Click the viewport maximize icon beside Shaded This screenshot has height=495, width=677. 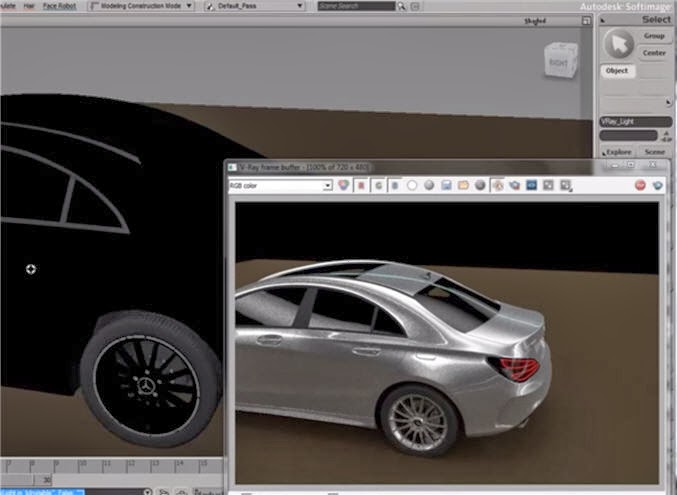tap(586, 21)
